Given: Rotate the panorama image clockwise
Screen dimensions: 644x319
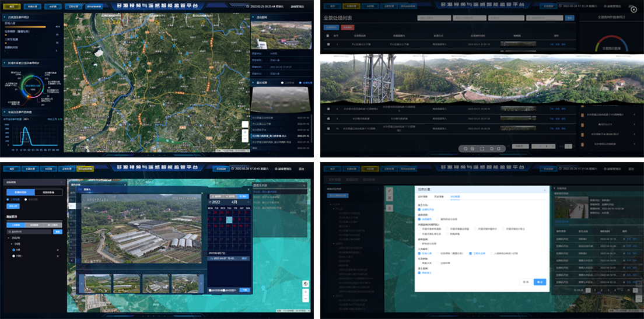Looking at the screenshot, I should [x=500, y=149].
